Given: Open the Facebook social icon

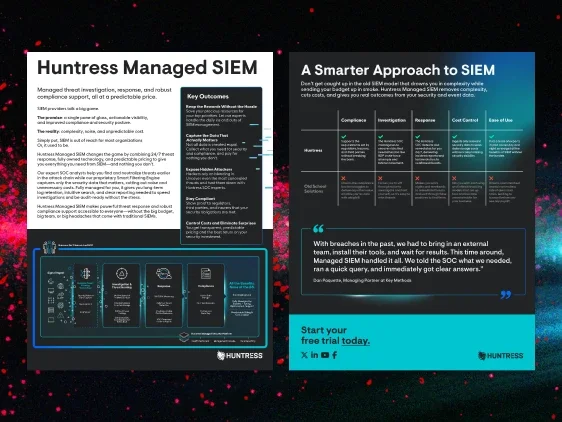Looking at the screenshot, I should pos(334,355).
